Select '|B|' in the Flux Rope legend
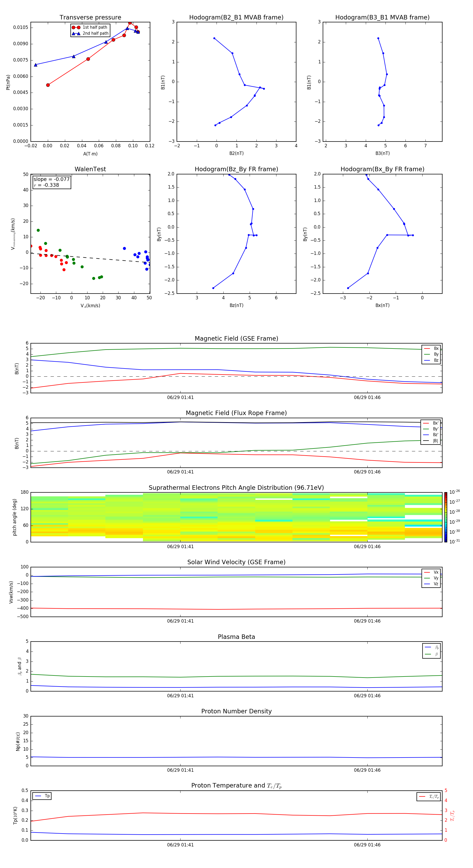473x868 pixels. click(431, 441)
